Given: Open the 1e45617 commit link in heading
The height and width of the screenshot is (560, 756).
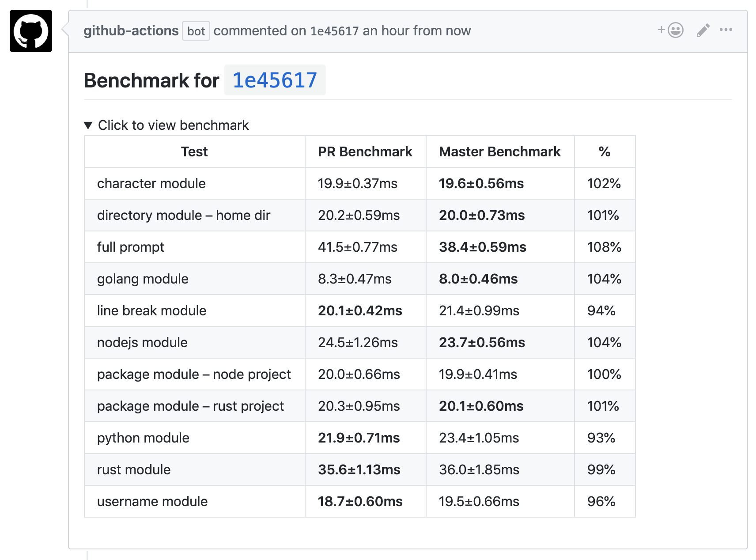Looking at the screenshot, I should [x=275, y=80].
